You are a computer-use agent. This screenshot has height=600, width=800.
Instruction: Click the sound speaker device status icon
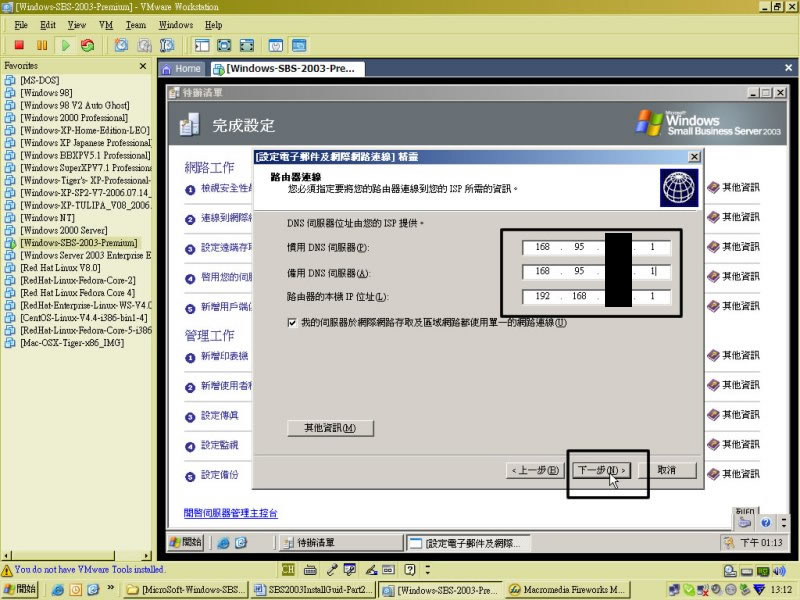(779, 571)
